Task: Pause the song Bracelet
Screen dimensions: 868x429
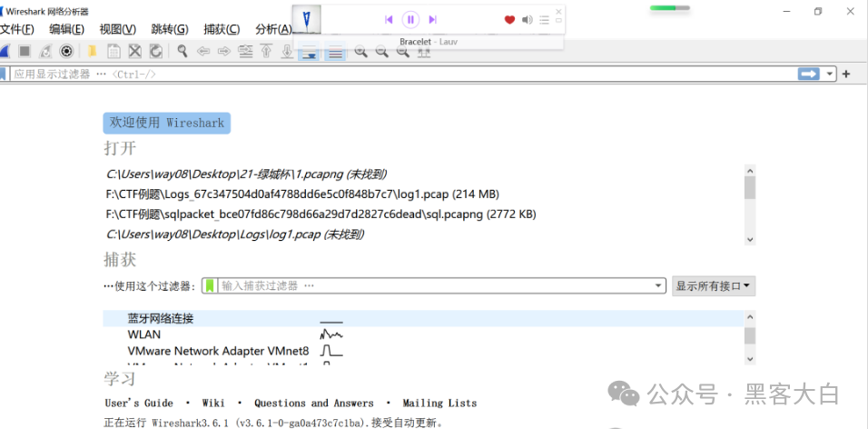Action: [x=410, y=20]
